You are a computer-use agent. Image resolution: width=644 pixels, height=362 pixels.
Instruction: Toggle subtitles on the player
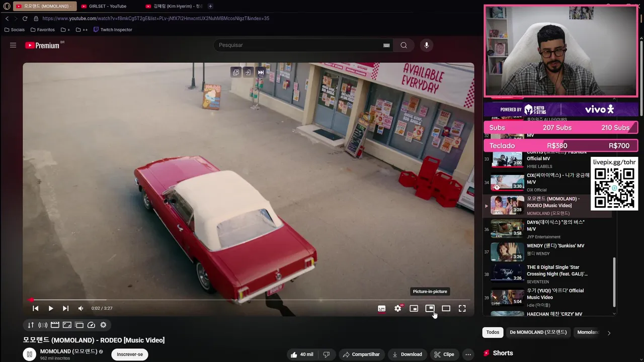[x=381, y=308]
